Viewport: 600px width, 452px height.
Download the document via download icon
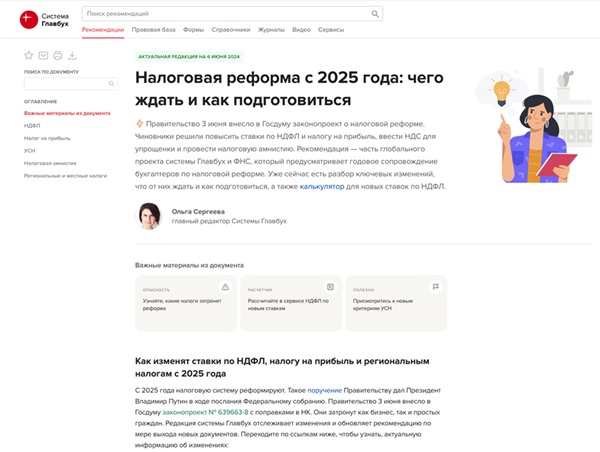tap(72, 55)
